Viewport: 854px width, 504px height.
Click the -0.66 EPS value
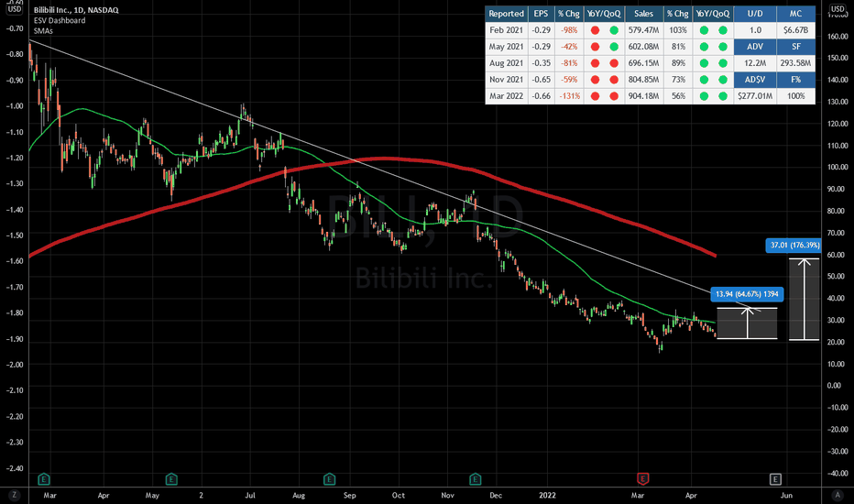541,96
